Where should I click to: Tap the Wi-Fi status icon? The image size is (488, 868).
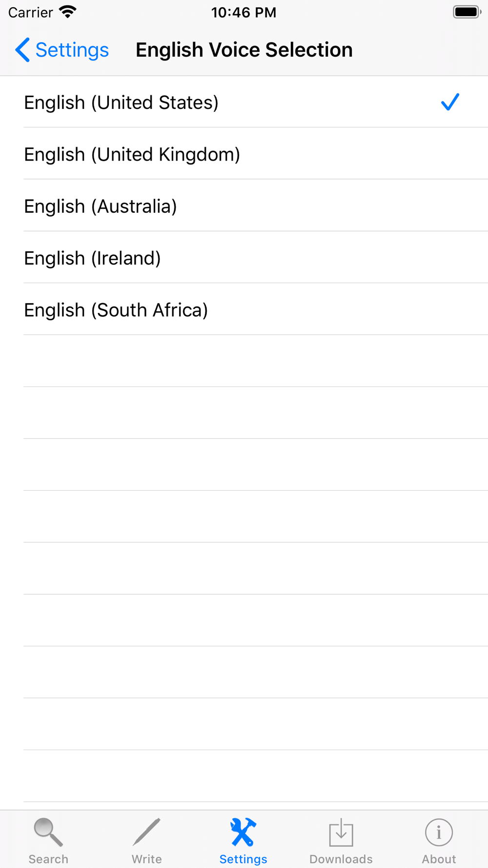point(68,12)
